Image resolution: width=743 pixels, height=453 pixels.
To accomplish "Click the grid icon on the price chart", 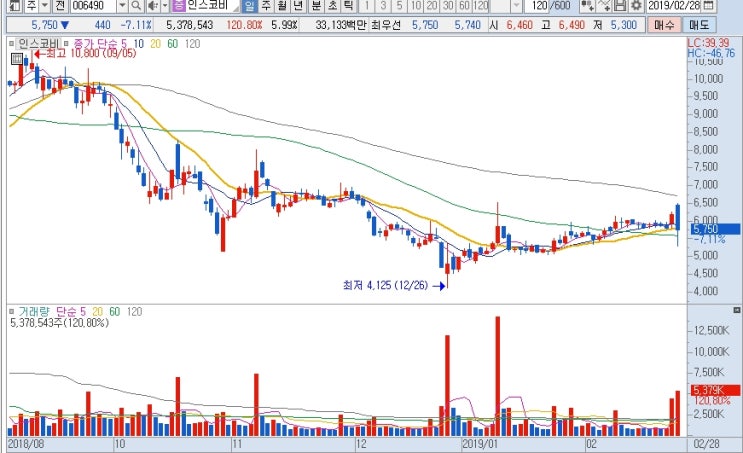I will click(x=17, y=59).
